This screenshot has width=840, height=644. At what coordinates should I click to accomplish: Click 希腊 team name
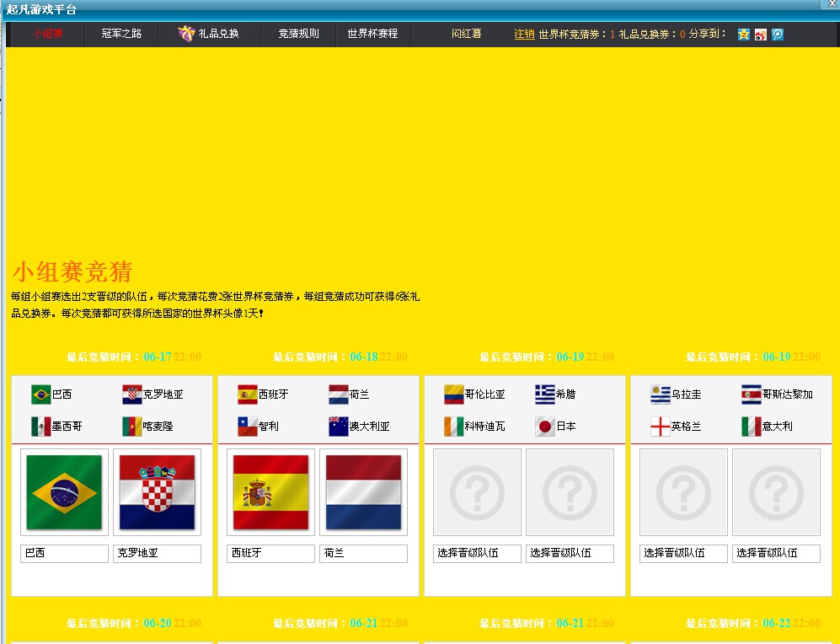click(565, 394)
